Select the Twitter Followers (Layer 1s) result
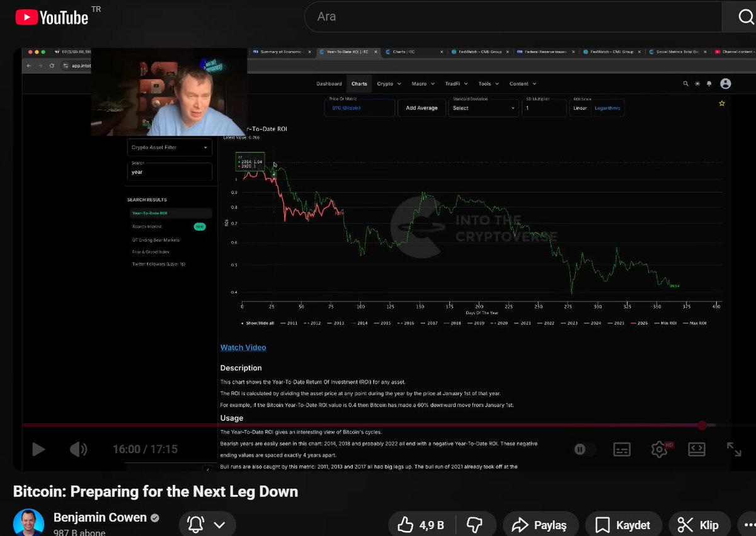756x536 pixels. pos(158,264)
